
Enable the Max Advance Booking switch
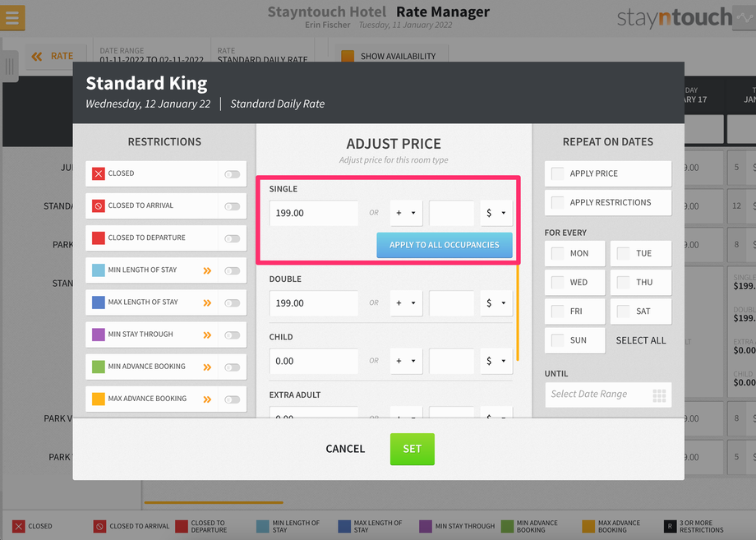point(233,399)
